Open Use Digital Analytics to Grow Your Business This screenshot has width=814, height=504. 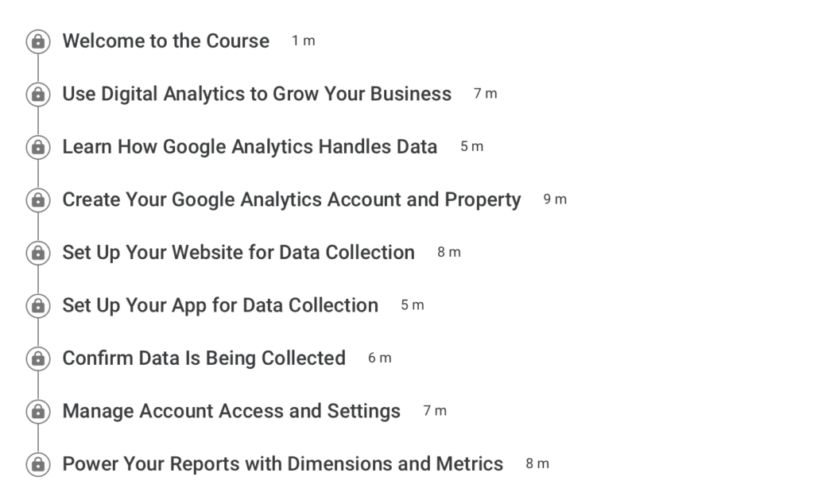pyautogui.click(x=257, y=94)
